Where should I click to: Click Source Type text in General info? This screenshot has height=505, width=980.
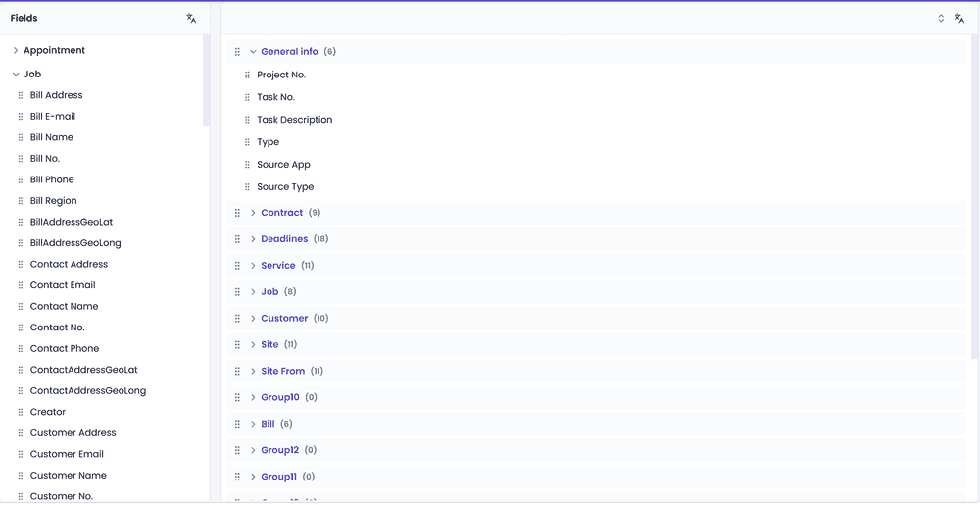[x=285, y=187]
